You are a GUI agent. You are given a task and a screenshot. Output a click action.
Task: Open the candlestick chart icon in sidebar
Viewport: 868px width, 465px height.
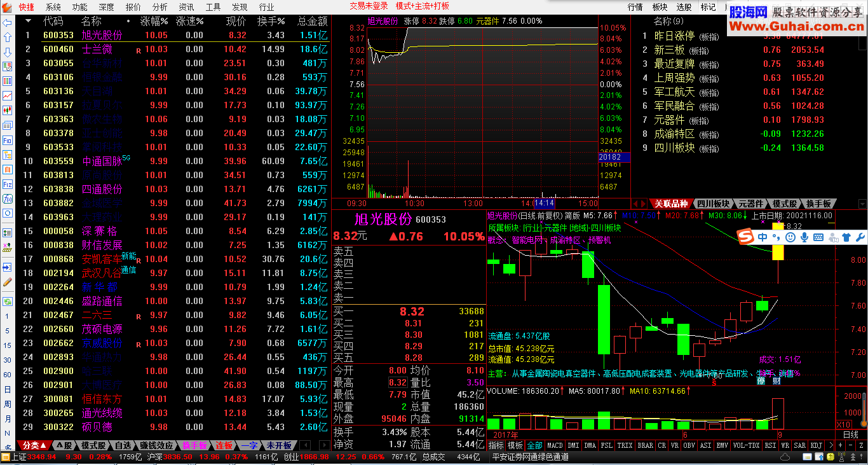(x=7, y=110)
